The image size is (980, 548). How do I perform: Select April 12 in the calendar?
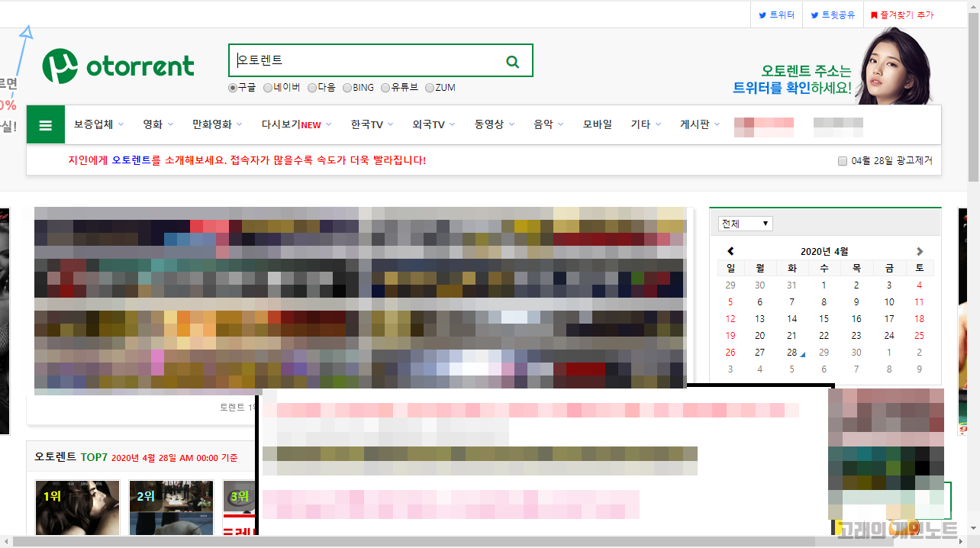click(x=730, y=318)
